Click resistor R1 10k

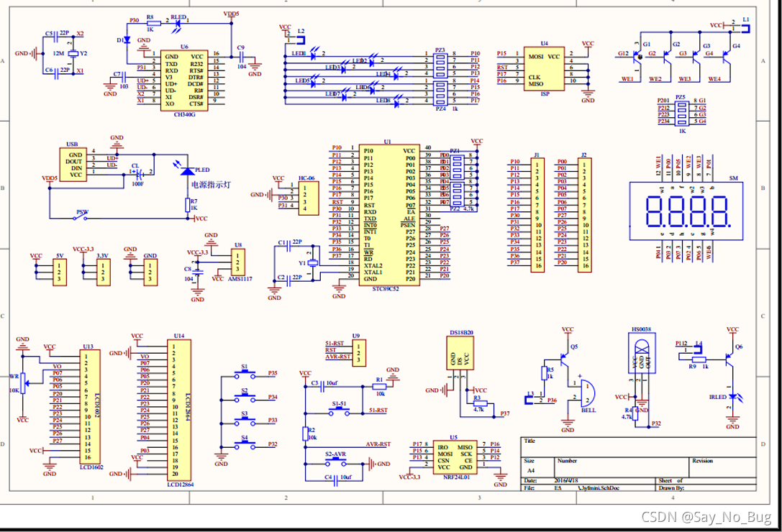coord(380,386)
